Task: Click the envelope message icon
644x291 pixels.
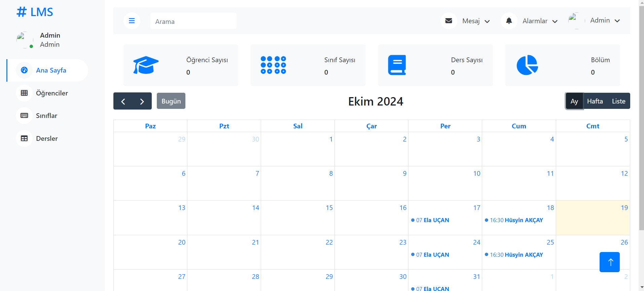Action: pyautogui.click(x=449, y=21)
